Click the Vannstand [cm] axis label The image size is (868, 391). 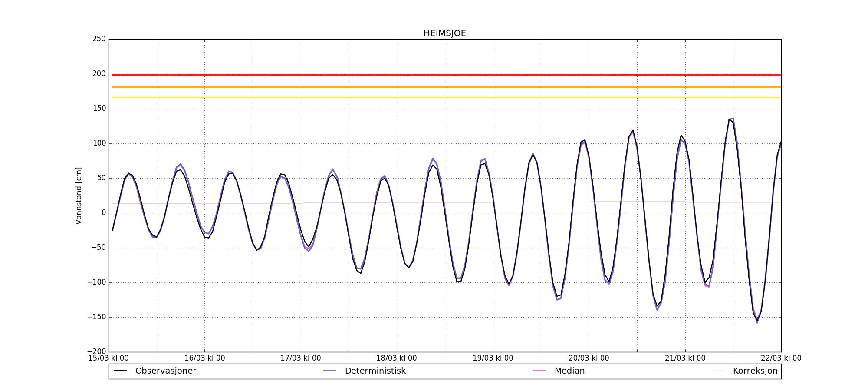coord(79,195)
